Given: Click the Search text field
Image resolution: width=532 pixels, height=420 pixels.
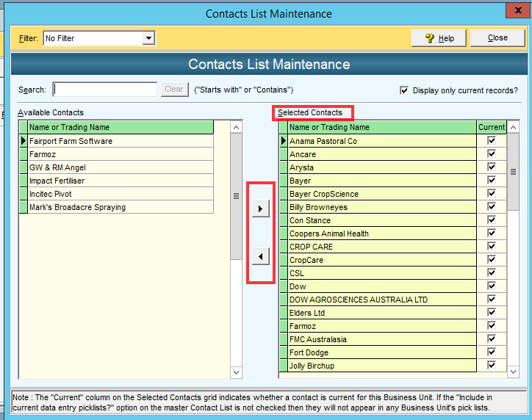Looking at the screenshot, I should (105, 90).
